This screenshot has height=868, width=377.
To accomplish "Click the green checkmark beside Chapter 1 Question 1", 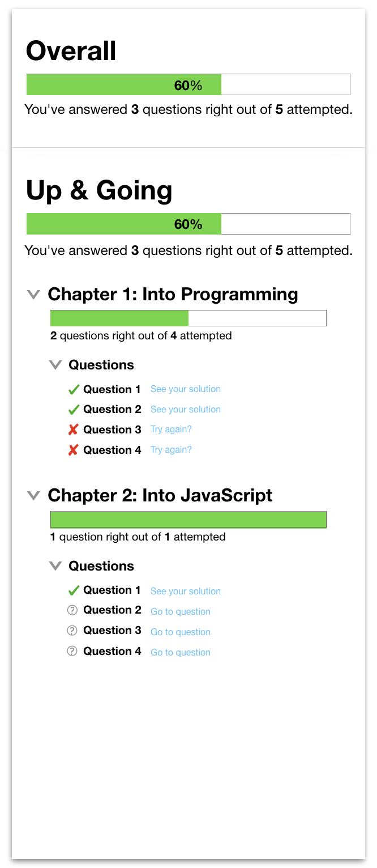I will [x=73, y=389].
